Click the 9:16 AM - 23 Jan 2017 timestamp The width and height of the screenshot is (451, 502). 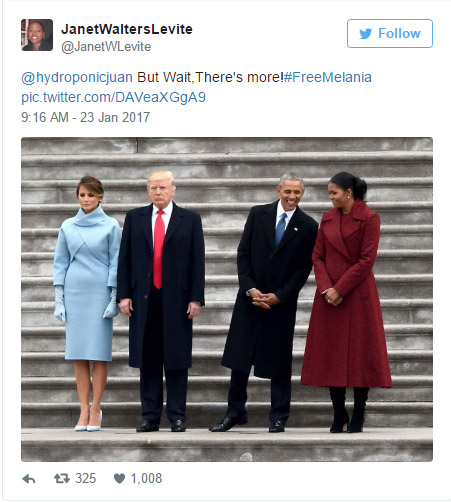tap(86, 117)
